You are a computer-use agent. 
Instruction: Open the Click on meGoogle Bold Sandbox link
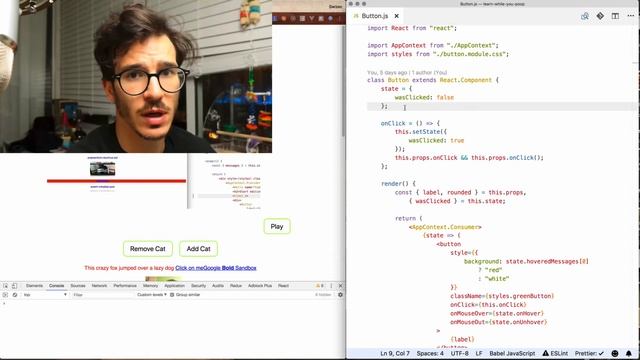pos(216,268)
